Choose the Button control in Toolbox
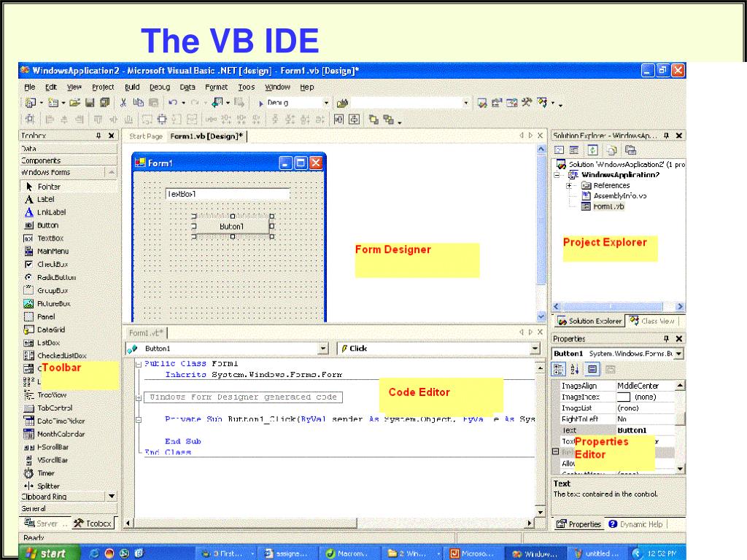The image size is (747, 560). tap(42, 225)
